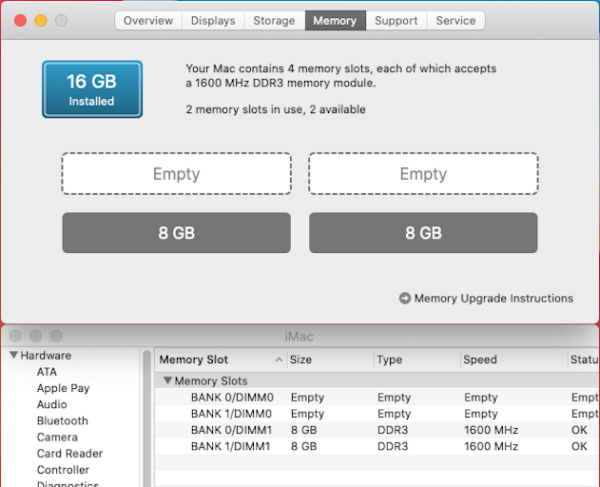The height and width of the screenshot is (487, 600).
Task: Click the Memory tab
Action: (335, 21)
